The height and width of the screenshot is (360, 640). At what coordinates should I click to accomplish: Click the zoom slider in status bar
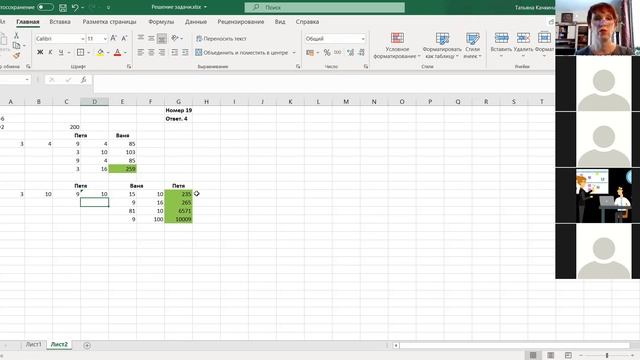(607, 356)
